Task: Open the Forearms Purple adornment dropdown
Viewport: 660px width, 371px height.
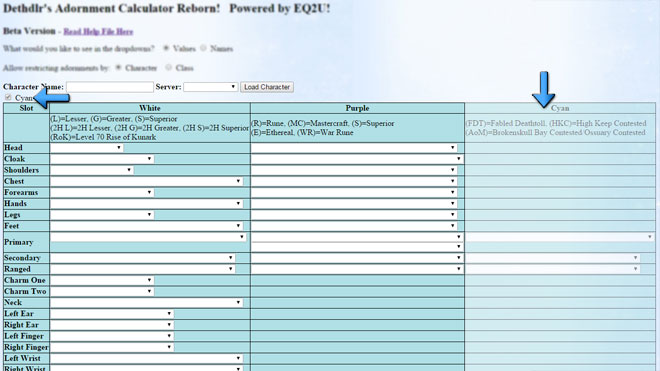Action: pos(354,192)
